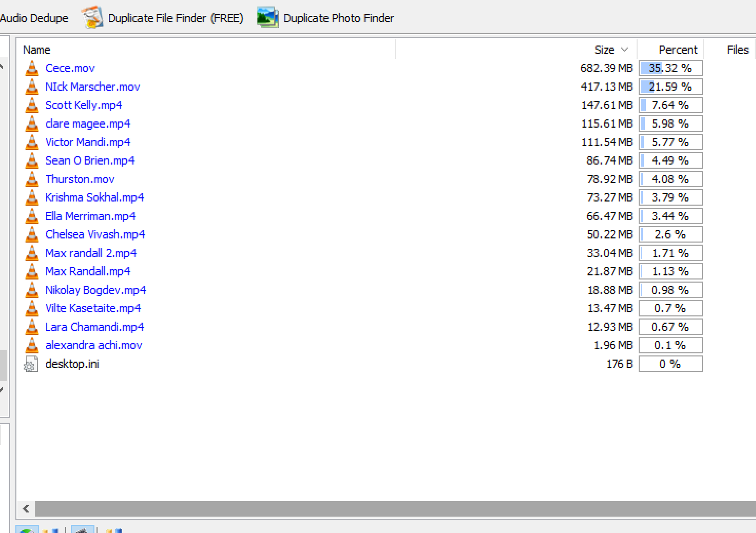Image resolution: width=756 pixels, height=533 pixels.
Task: Toggle the Size column sort arrow
Action: point(625,50)
